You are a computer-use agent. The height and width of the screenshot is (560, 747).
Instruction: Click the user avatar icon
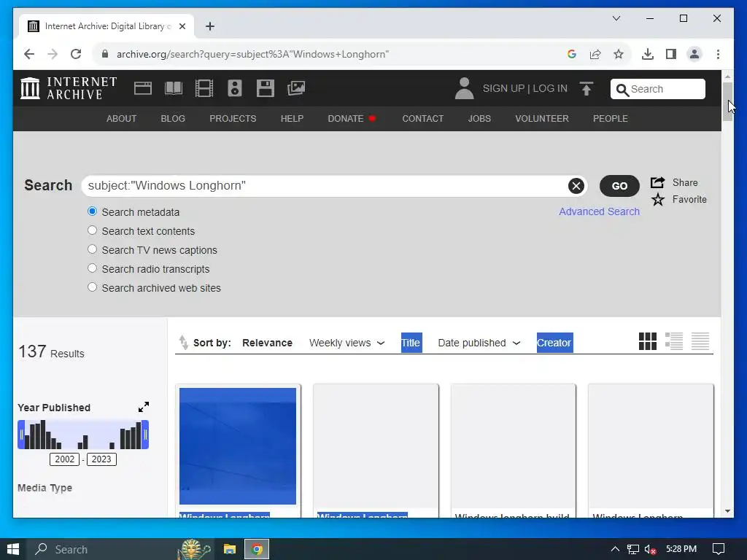click(464, 88)
